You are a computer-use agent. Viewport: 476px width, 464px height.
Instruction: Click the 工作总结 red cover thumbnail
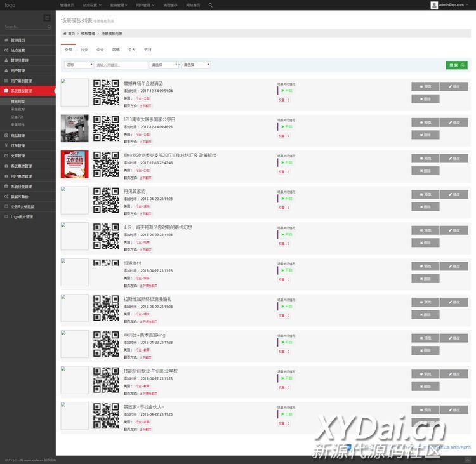coord(75,164)
